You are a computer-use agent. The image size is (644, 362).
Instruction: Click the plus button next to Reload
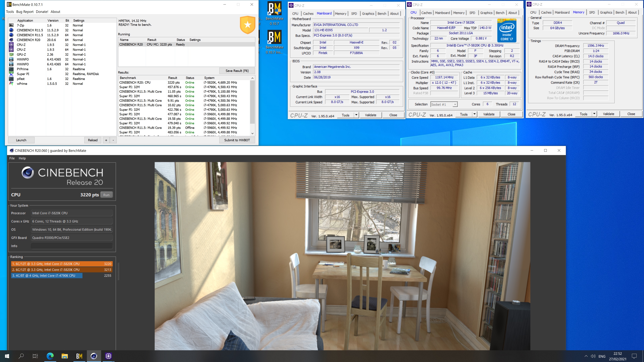[106, 140]
